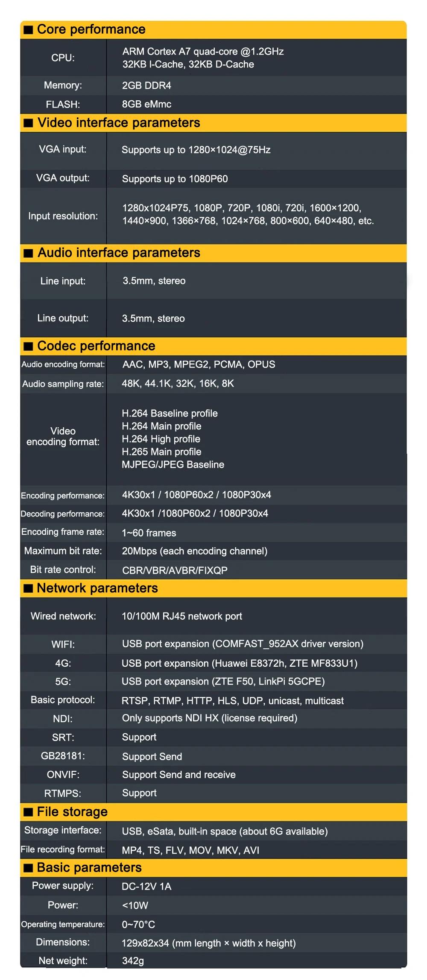The width and height of the screenshot is (427, 980).
Task: Click the square bullet beside Network parameters
Action: [x=28, y=589]
